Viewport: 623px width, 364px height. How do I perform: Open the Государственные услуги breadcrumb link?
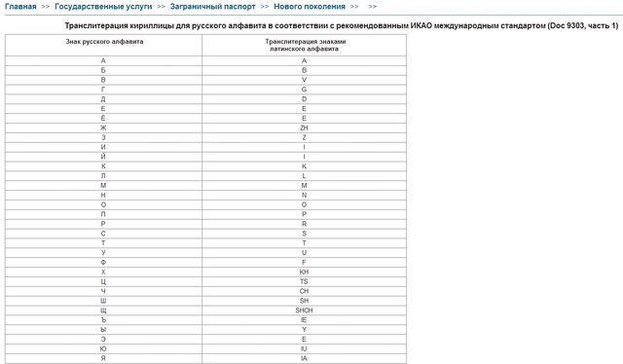[x=103, y=7]
